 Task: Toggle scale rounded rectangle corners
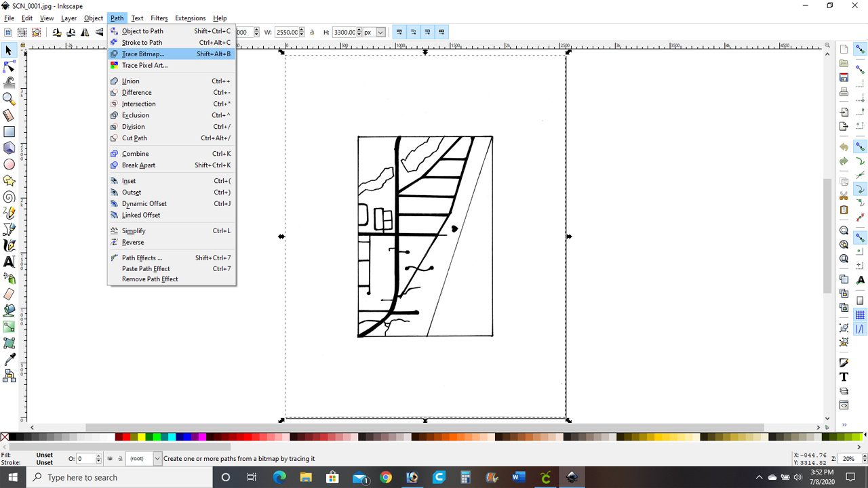tap(413, 32)
